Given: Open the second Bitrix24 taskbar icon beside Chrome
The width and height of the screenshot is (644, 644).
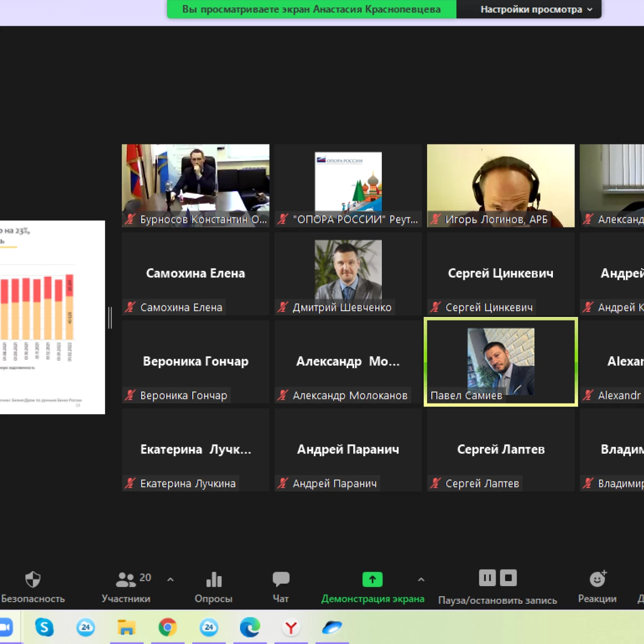Looking at the screenshot, I should [209, 627].
